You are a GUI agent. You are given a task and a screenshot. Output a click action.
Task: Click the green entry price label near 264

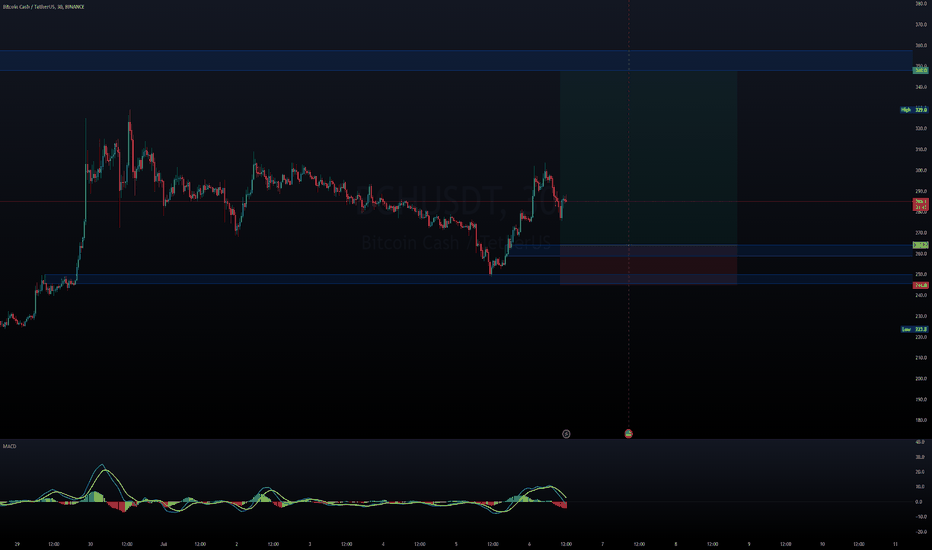coord(921,245)
